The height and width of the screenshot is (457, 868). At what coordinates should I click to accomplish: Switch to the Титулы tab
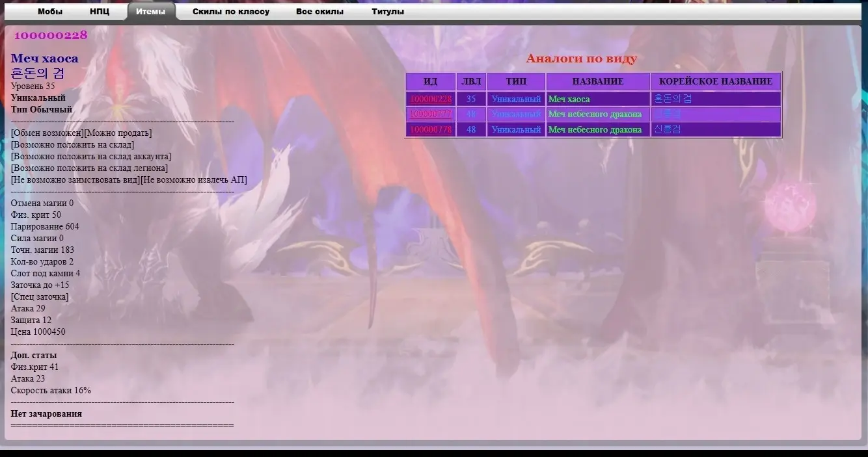(x=388, y=12)
